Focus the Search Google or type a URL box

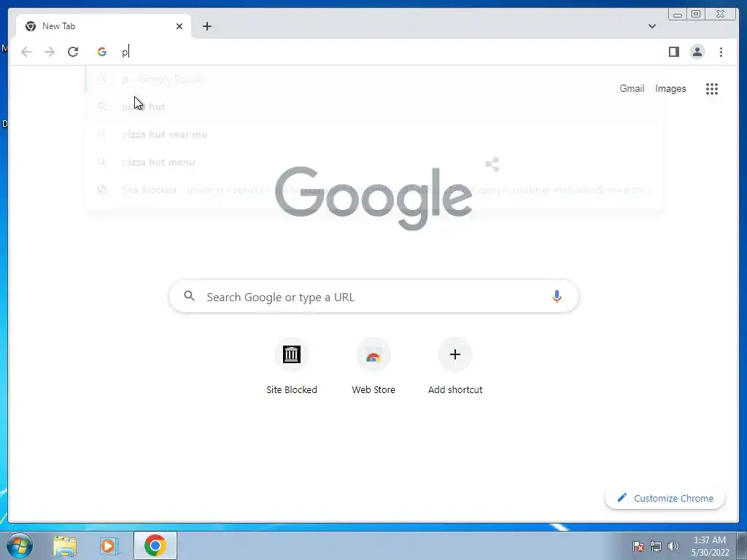tap(373, 296)
